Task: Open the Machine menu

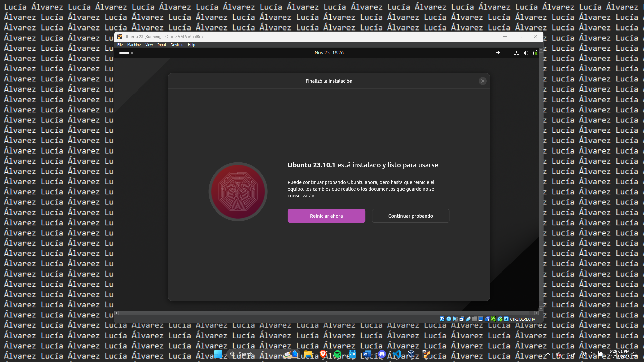Action: pyautogui.click(x=134, y=45)
